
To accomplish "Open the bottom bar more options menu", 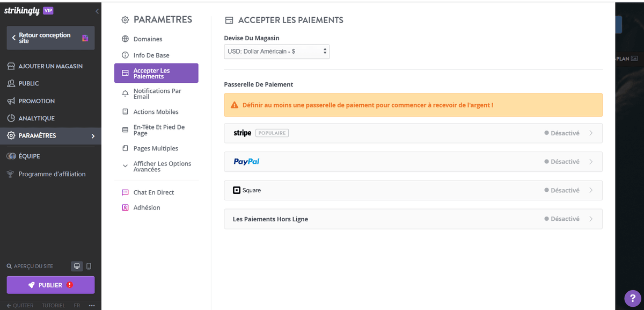I will tap(91, 305).
